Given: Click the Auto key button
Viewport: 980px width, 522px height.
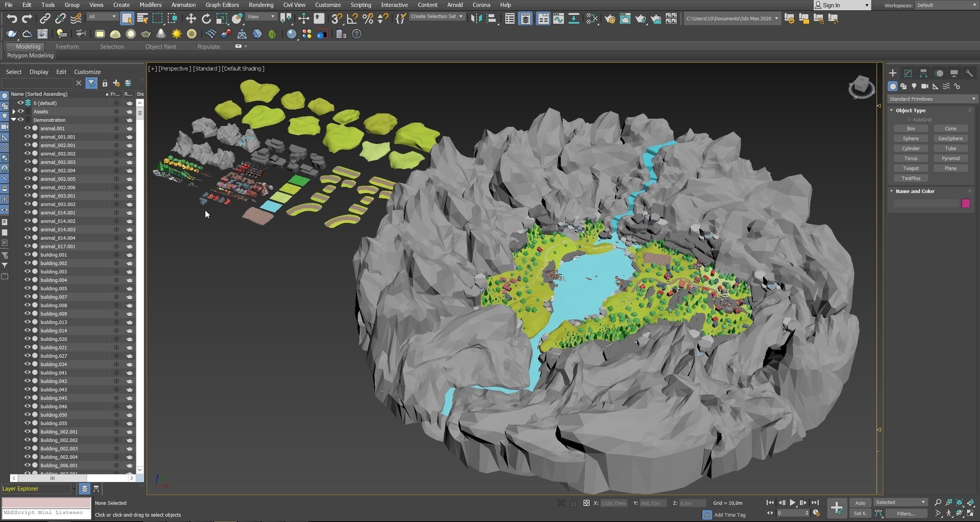Looking at the screenshot, I should coord(860,502).
